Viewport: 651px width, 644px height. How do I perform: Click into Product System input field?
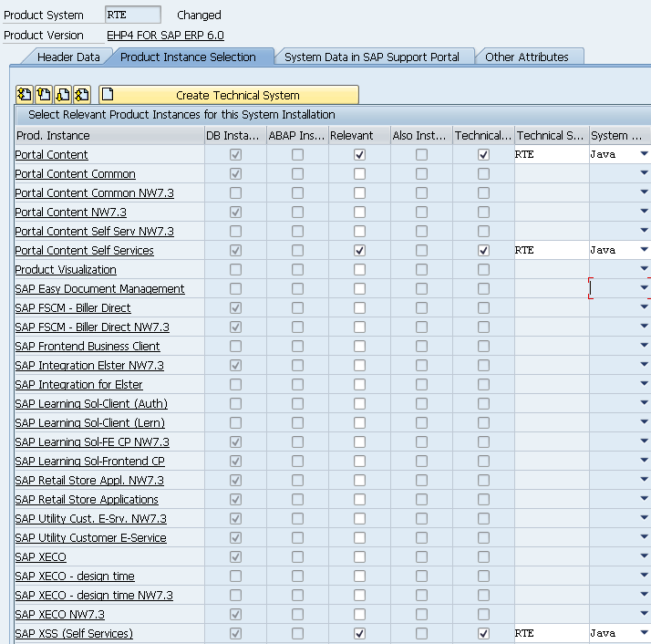[x=133, y=15]
